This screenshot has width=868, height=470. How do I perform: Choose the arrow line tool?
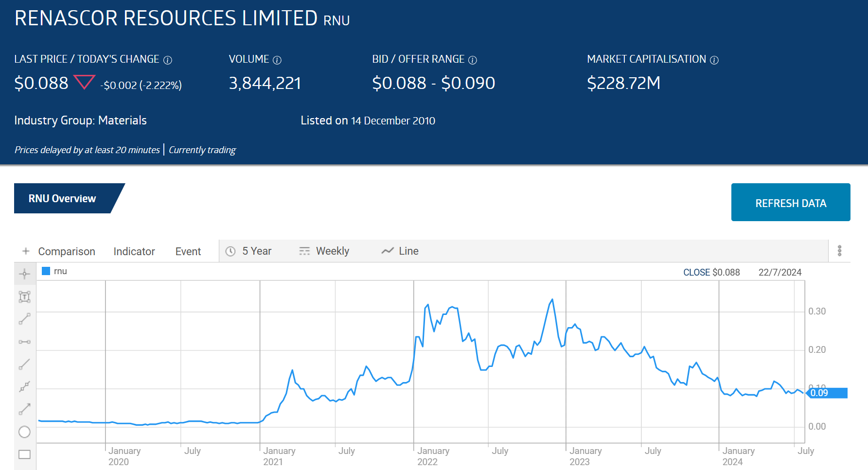click(x=24, y=409)
